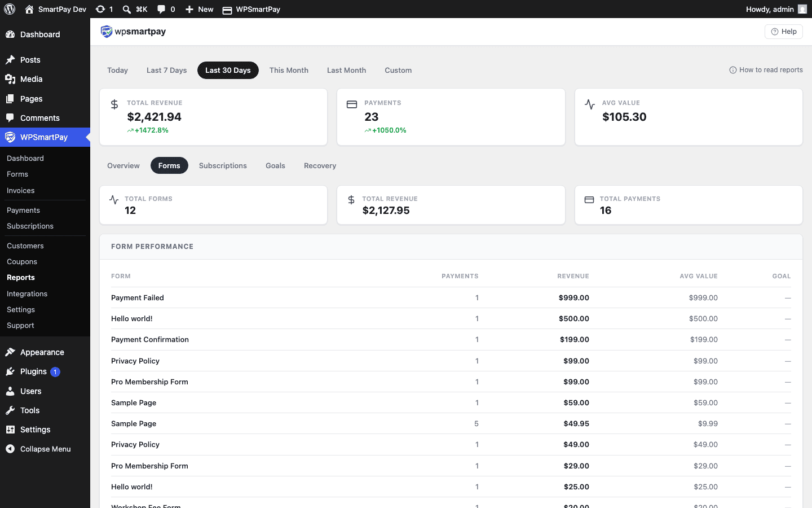
Task: Open Integrations submenu item
Action: pyautogui.click(x=27, y=294)
